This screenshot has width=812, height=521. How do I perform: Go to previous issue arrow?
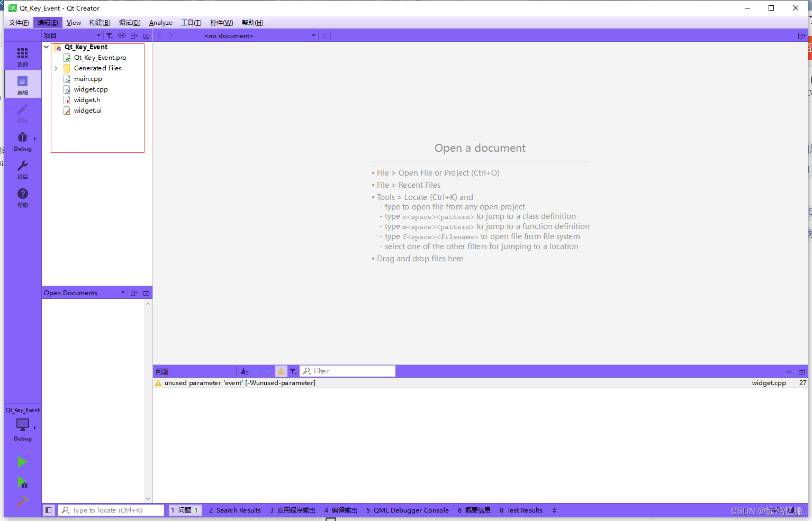click(257, 371)
